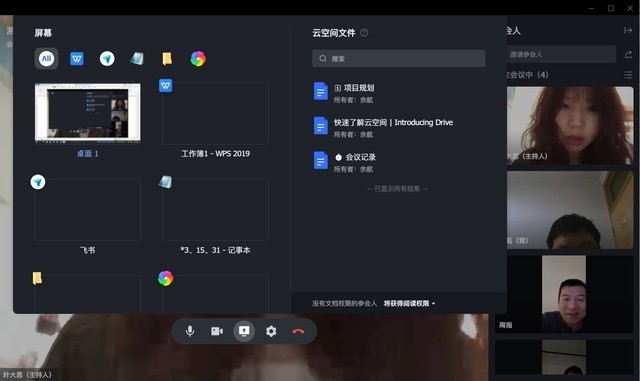Click the 邀请参会人 invite field
Image resolution: width=640 pixels, height=381 pixels.
tap(561, 54)
